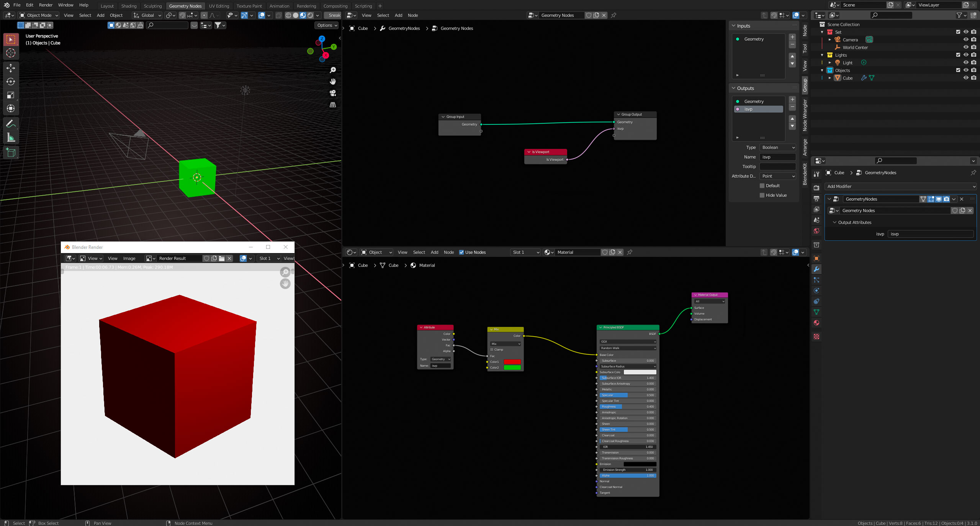Screen dimensions: 980x526
Task: Open the Node Wrangler sidebar tab
Action: [x=805, y=115]
